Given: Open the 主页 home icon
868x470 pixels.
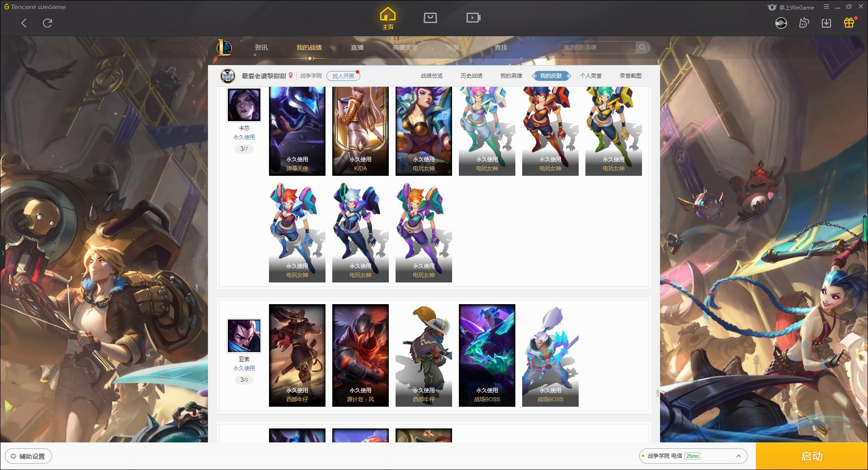Looking at the screenshot, I should point(388,19).
